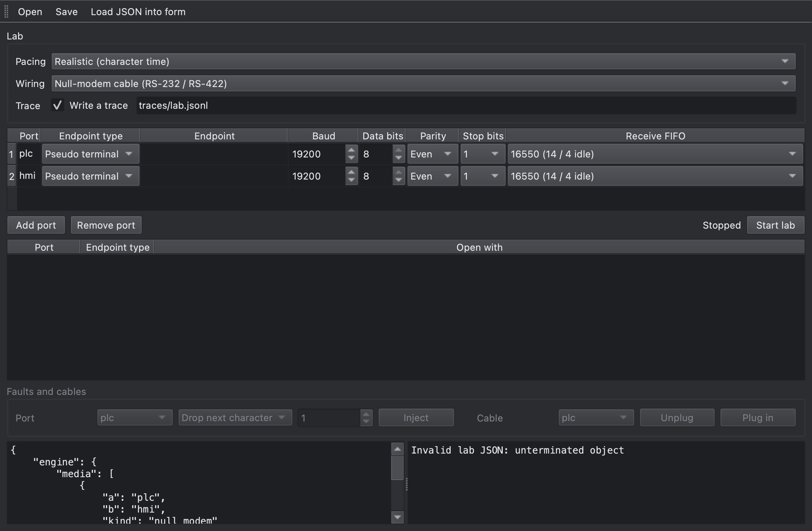Open Parity dropdown for plc row
This screenshot has height=531, width=812.
point(432,154)
